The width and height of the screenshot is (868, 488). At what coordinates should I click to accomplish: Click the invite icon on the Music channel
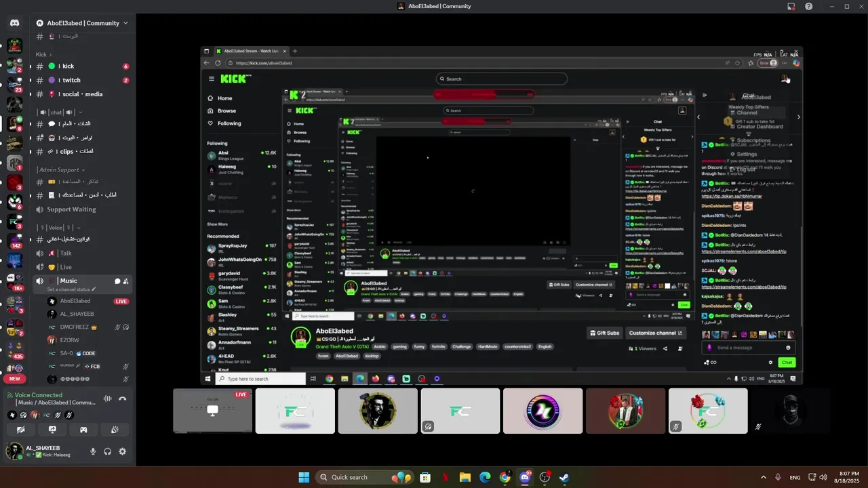tap(126, 281)
